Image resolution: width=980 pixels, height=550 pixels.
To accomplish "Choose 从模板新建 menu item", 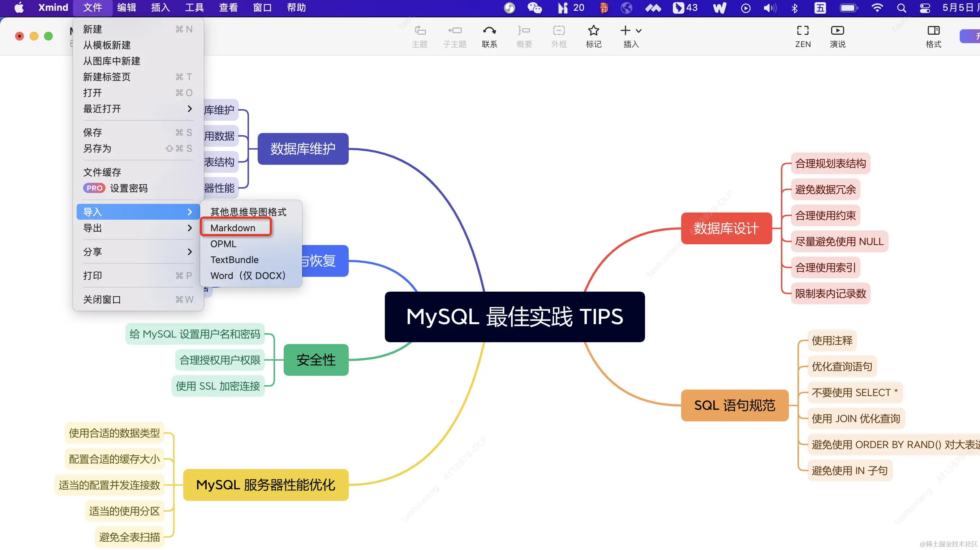I will [x=138, y=45].
